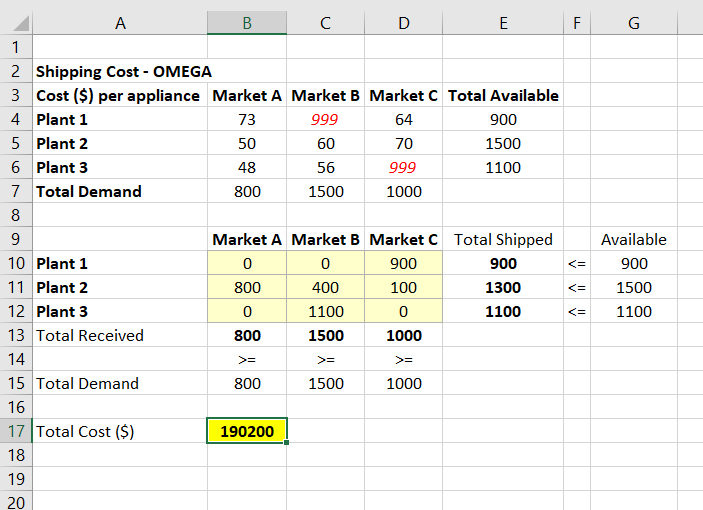Screen dimensions: 703x510
Task: Select column E header
Action: point(503,23)
